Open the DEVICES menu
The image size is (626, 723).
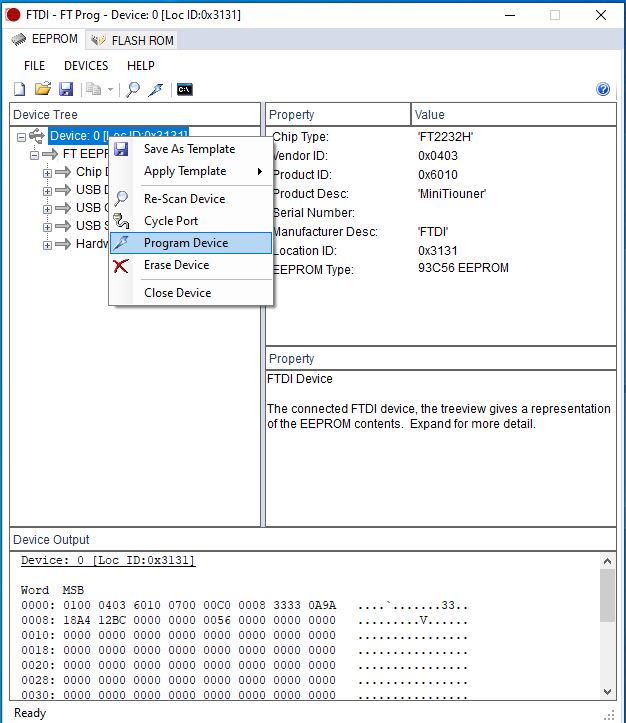86,66
